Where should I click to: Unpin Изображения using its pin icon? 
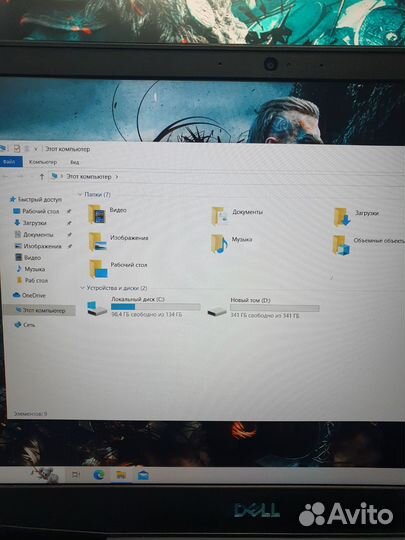tap(70, 246)
